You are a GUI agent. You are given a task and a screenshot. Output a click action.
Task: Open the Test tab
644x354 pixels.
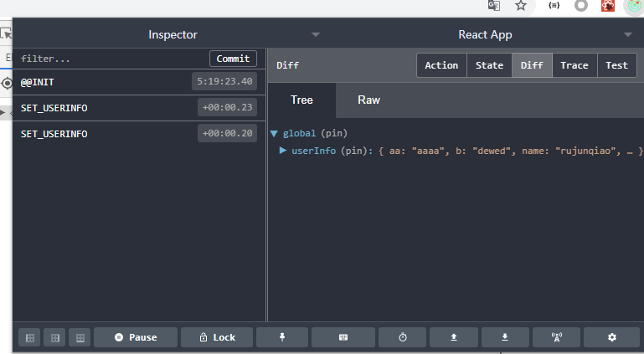[x=617, y=65]
